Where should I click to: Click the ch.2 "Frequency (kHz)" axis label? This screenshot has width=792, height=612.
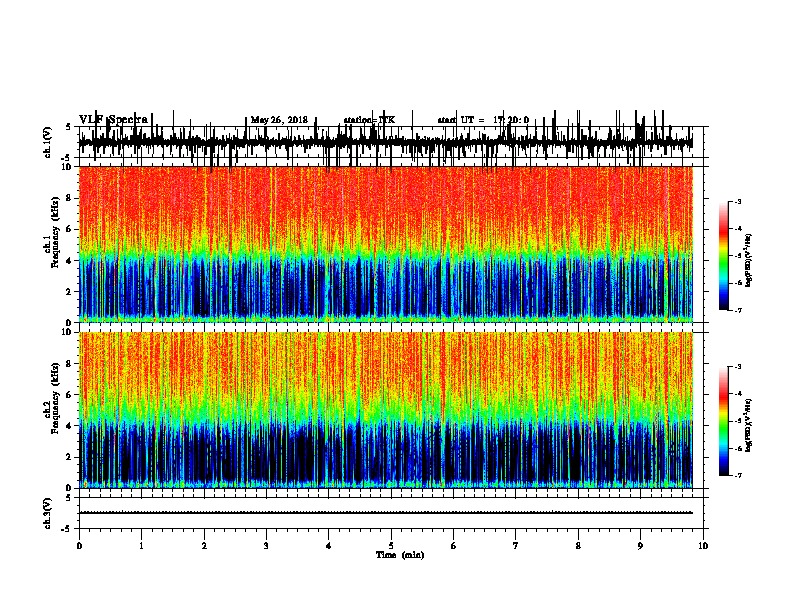(55, 398)
